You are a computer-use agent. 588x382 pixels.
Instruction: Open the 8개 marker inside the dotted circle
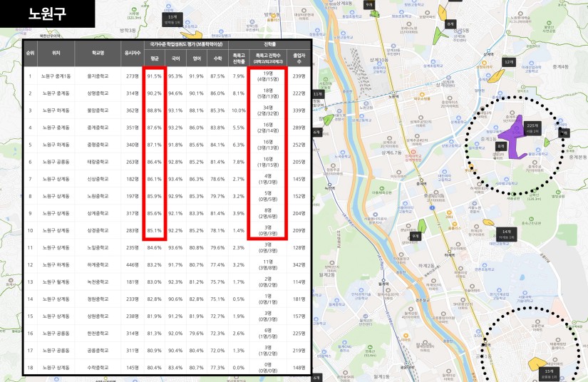(x=500, y=147)
